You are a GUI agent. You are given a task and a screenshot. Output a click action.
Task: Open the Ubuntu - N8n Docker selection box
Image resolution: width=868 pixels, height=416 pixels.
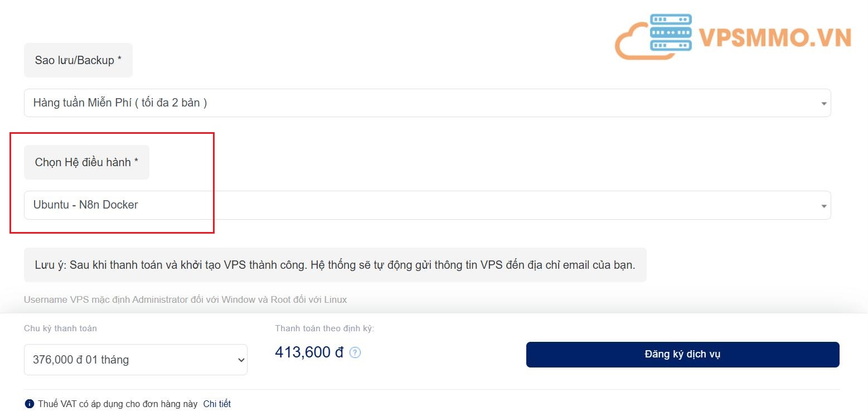coord(428,205)
